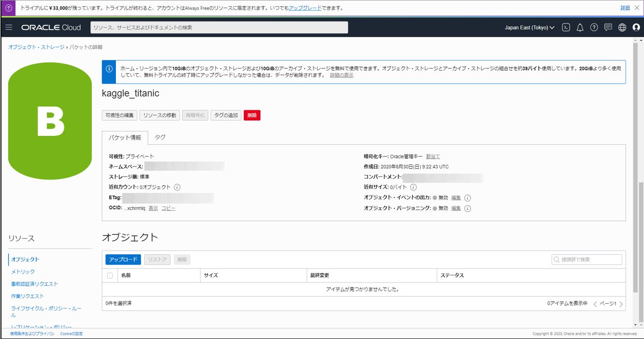Image resolution: width=644 pixels, height=339 pixels.
Task: Open the help question mark icon
Action: click(594, 28)
